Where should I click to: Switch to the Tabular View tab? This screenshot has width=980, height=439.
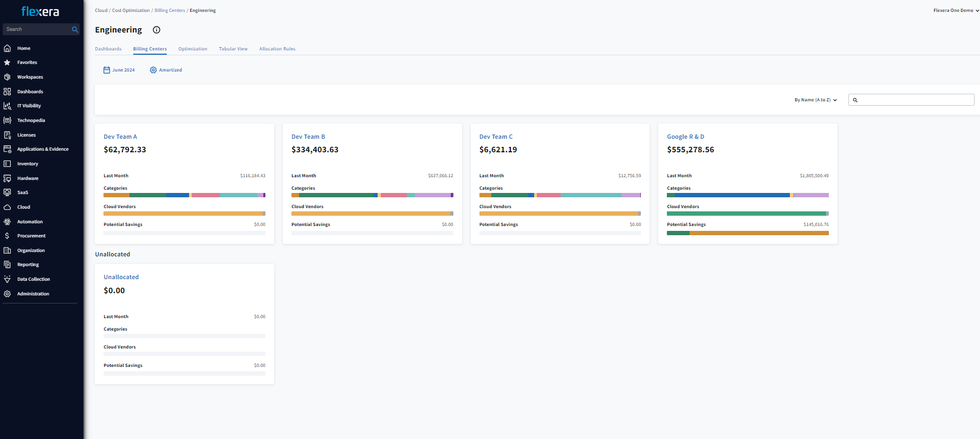click(x=233, y=49)
